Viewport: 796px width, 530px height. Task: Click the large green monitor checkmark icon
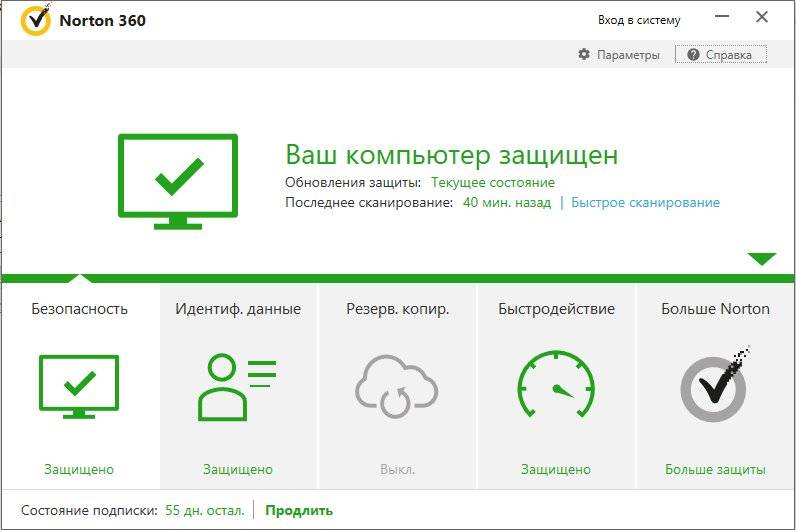click(x=178, y=182)
